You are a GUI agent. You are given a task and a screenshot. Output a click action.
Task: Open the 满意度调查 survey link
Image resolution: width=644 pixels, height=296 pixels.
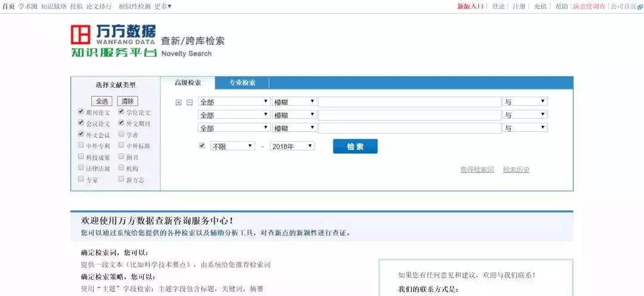(589, 7)
